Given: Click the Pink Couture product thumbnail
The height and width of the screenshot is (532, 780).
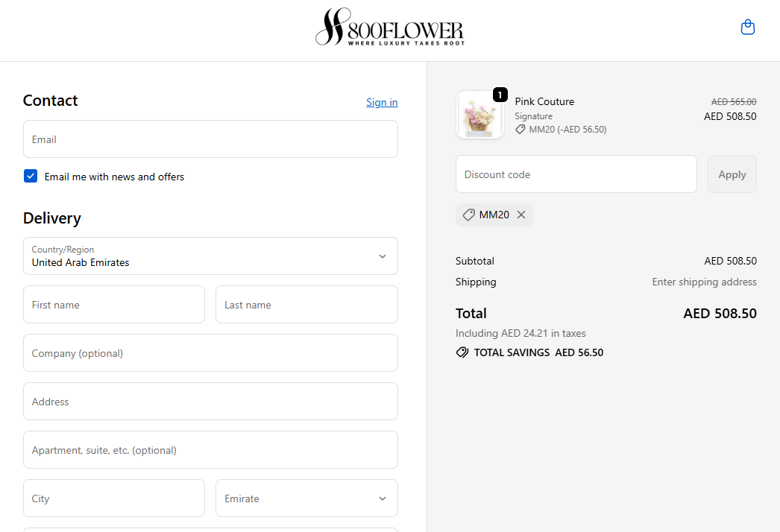Looking at the screenshot, I should 480,115.
